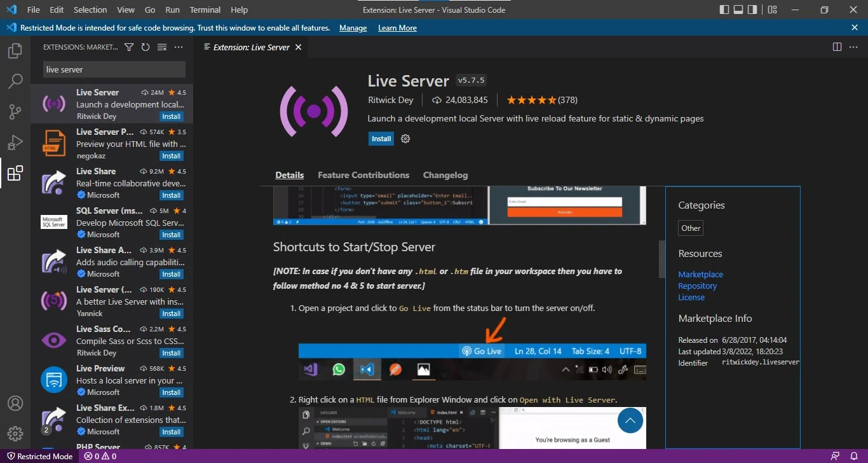This screenshot has width=868, height=463.
Task: Open the License resource link
Action: click(691, 298)
